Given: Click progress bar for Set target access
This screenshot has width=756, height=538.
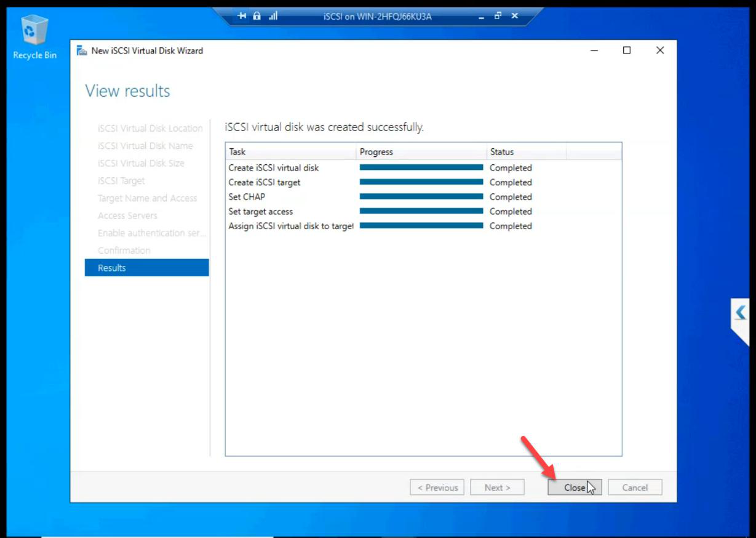Looking at the screenshot, I should pyautogui.click(x=421, y=211).
